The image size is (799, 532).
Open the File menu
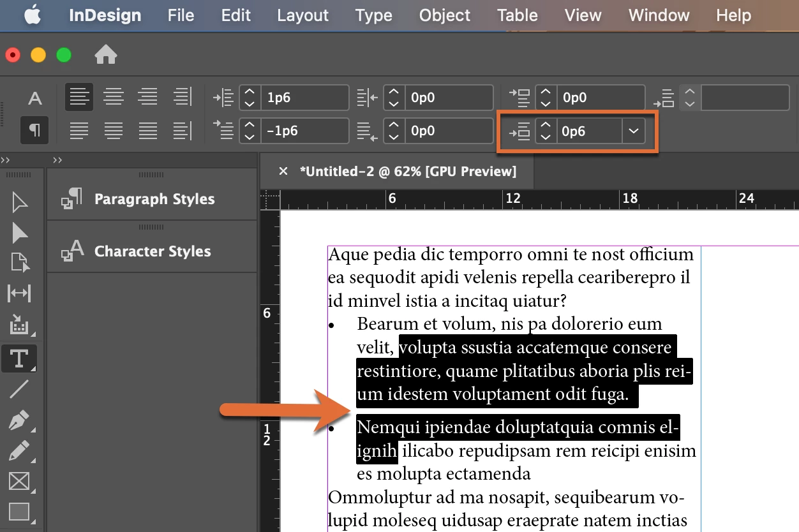(181, 15)
